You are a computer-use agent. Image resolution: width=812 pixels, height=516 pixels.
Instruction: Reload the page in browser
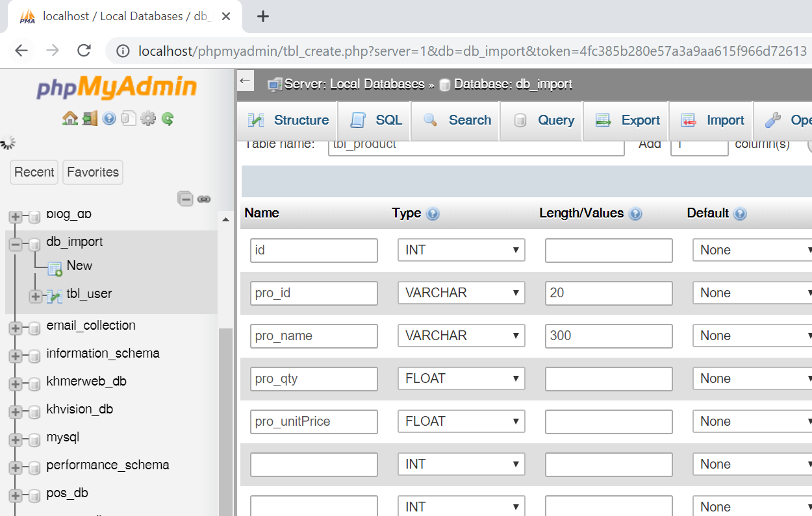click(x=84, y=51)
